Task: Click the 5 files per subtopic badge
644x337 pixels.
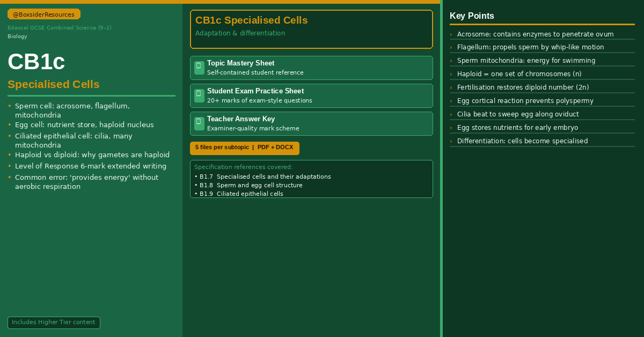Action: [x=245, y=148]
